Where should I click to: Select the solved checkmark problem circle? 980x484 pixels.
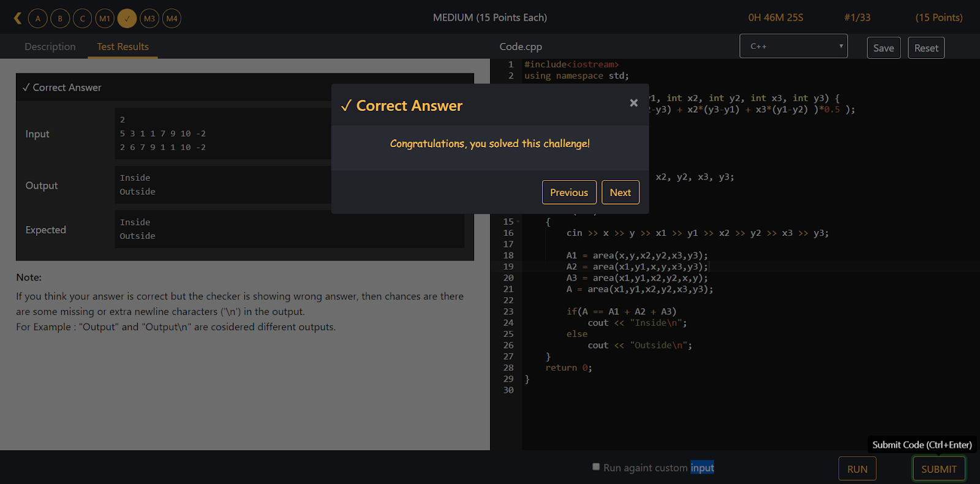click(127, 18)
